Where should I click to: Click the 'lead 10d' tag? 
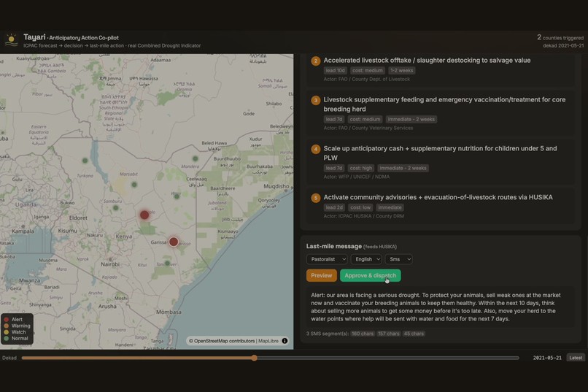click(x=335, y=71)
